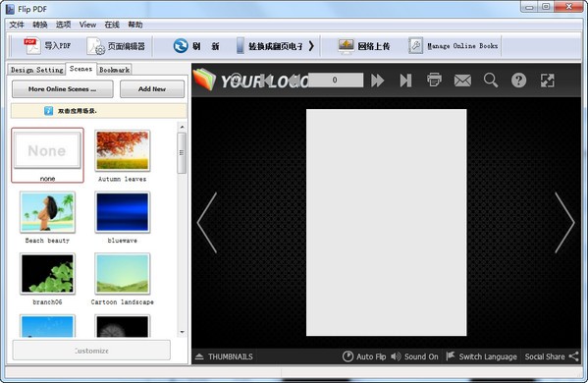
Task: Click the convert to flipbook button
Action: click(270, 46)
